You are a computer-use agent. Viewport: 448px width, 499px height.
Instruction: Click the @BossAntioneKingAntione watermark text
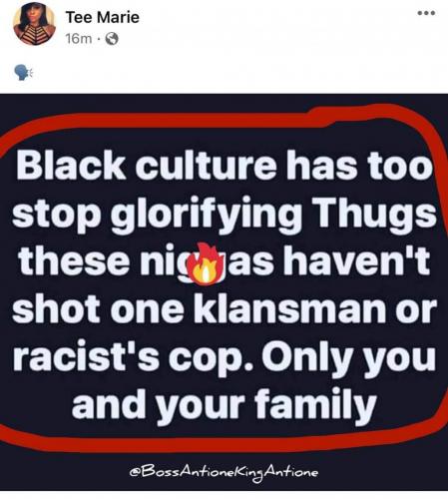[224, 472]
